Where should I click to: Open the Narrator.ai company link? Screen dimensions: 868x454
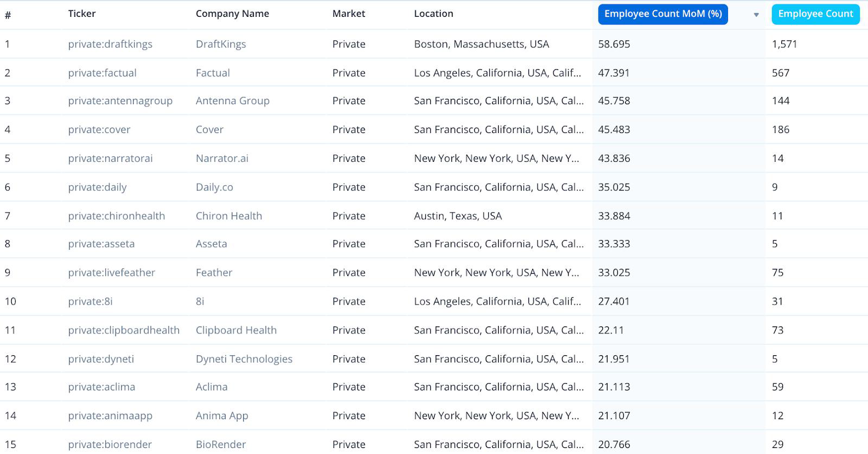pyautogui.click(x=222, y=158)
